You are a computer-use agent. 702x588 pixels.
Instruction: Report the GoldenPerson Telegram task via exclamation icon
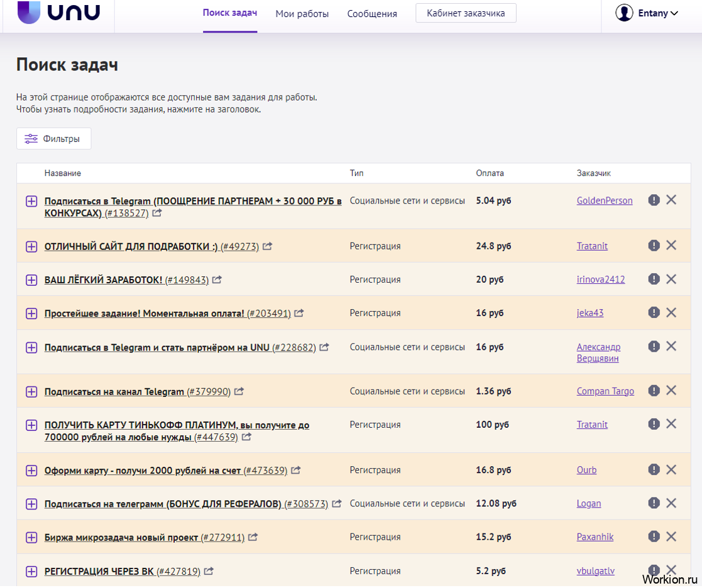point(654,200)
